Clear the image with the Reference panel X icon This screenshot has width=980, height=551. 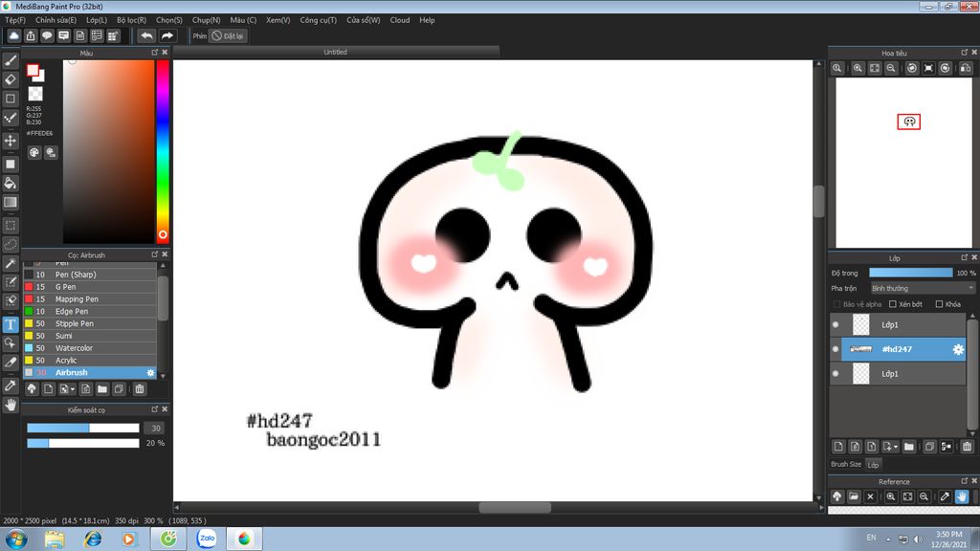coord(870,496)
